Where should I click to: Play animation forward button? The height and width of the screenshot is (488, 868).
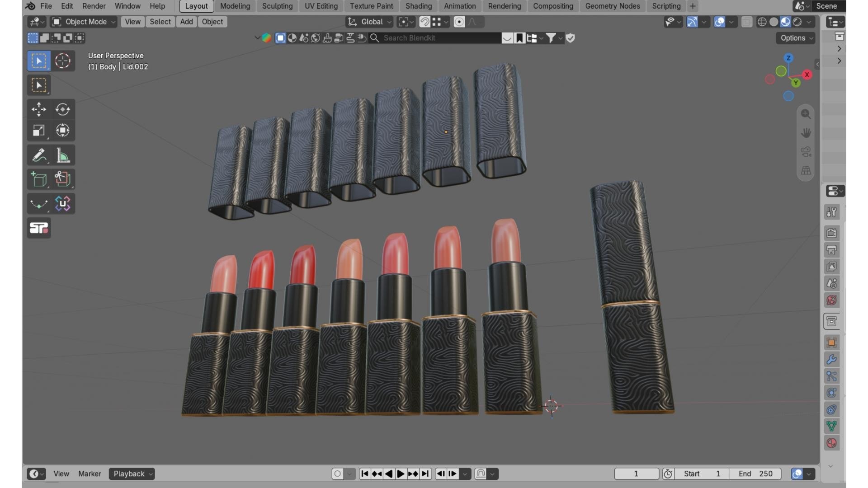pos(401,474)
